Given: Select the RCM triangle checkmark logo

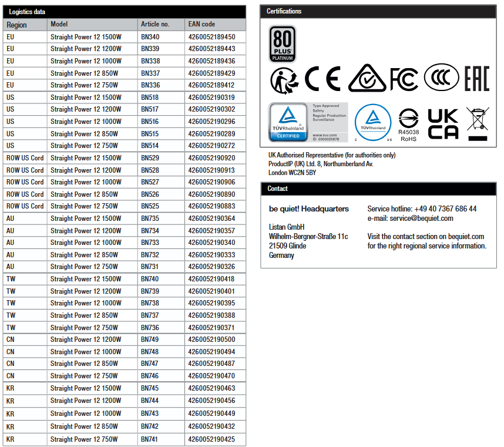Looking at the screenshot, I should 367,78.
